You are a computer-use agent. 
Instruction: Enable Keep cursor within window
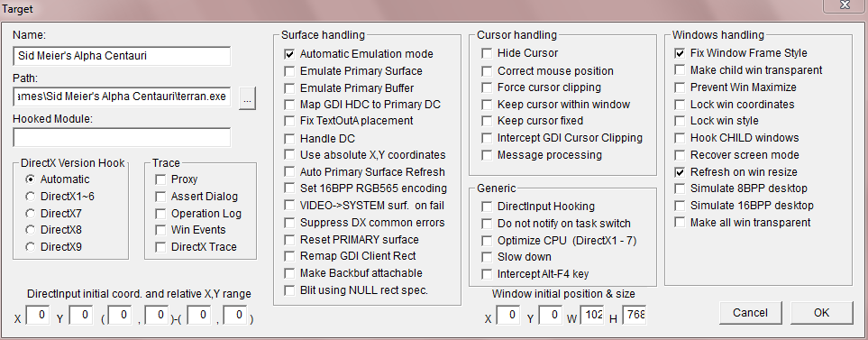click(487, 105)
